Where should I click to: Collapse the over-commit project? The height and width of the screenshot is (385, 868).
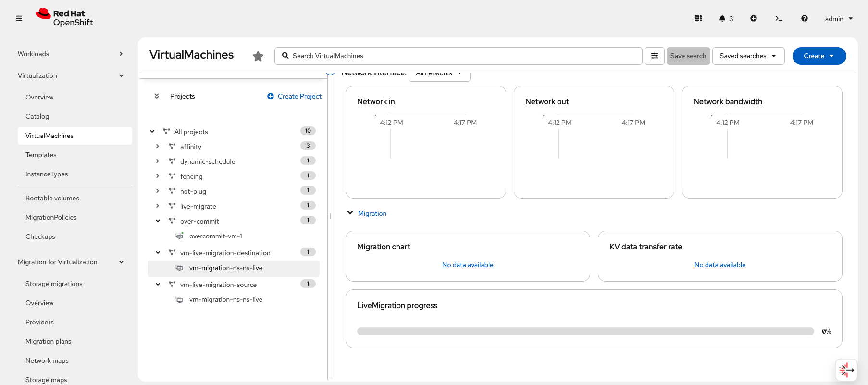[158, 221]
